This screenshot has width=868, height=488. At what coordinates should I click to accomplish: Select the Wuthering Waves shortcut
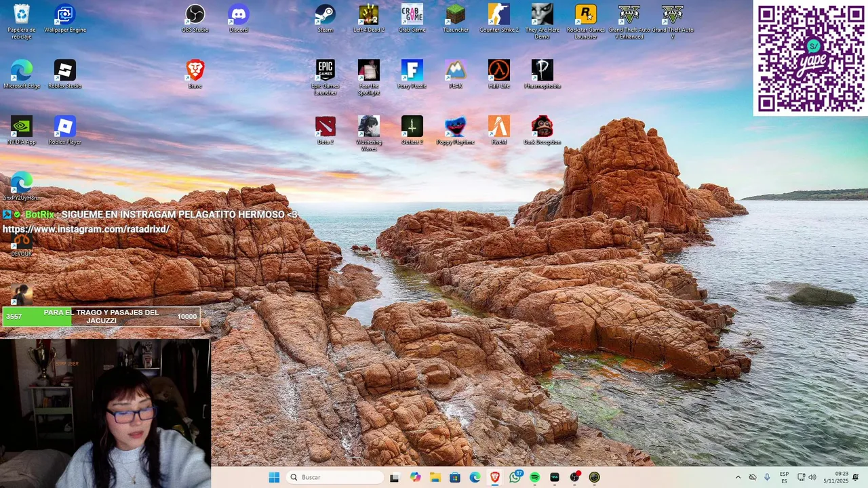(x=369, y=134)
